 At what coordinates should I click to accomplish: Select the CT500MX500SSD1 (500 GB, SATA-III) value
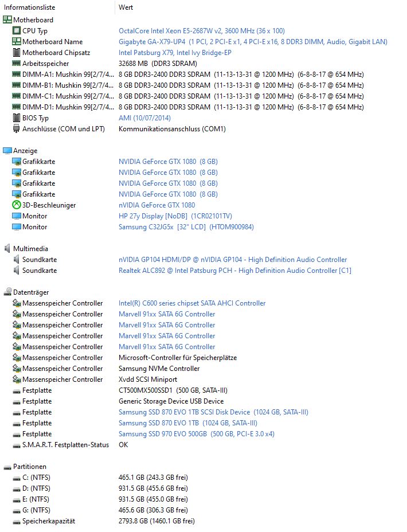(x=173, y=390)
